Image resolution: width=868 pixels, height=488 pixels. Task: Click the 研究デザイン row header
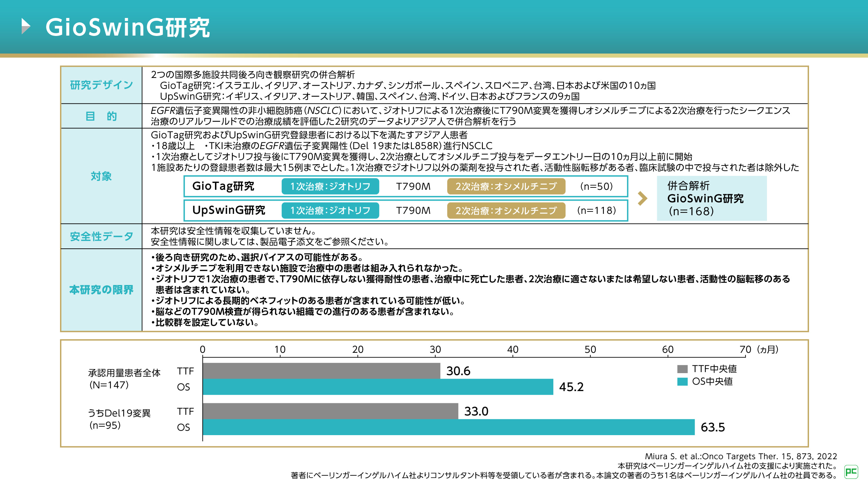(101, 85)
